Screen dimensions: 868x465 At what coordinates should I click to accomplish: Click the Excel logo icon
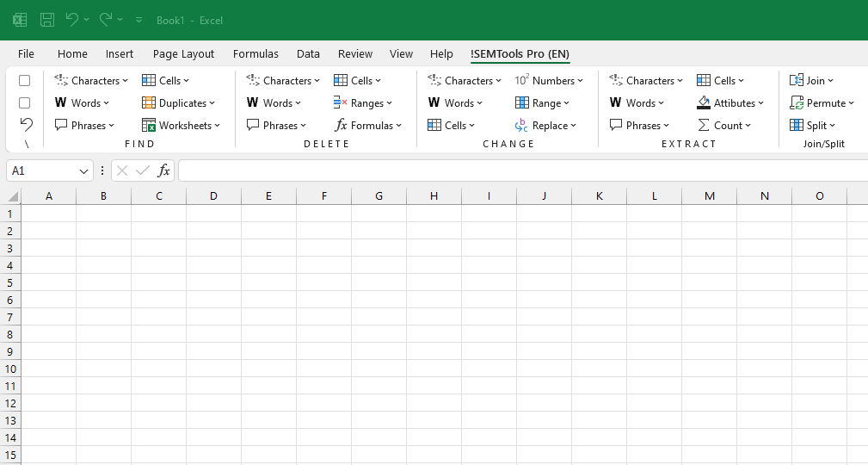[x=20, y=20]
